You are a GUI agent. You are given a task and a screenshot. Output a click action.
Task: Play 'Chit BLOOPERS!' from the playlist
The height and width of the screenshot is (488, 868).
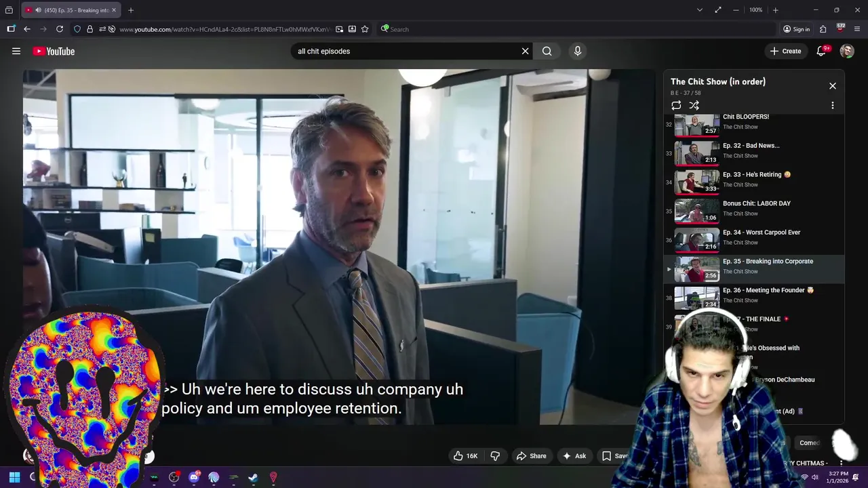(x=753, y=125)
